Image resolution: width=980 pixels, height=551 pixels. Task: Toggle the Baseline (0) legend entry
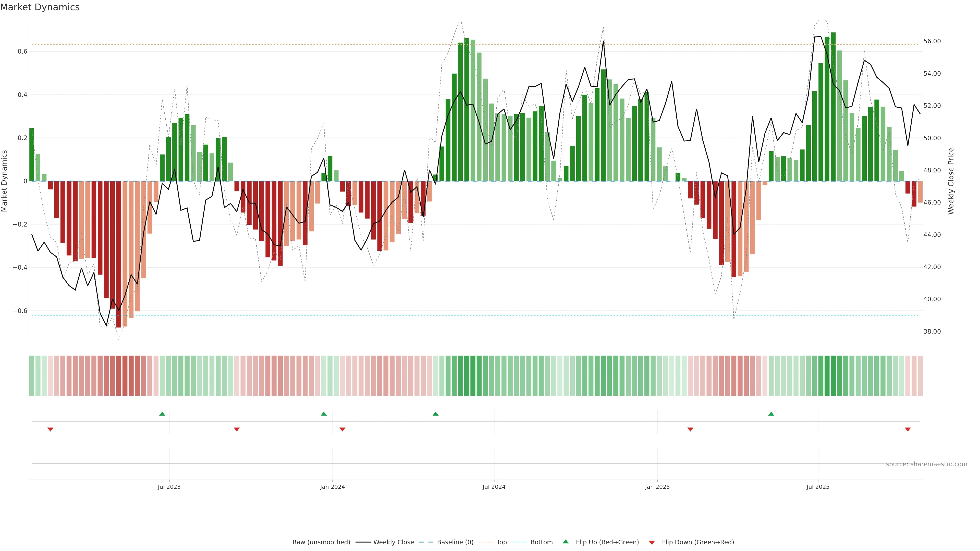[x=455, y=542]
